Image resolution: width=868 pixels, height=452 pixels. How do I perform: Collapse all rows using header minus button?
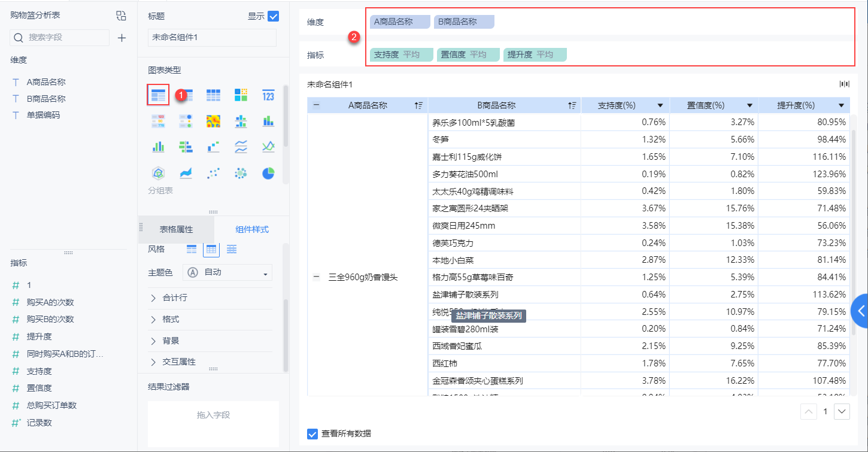pyautogui.click(x=316, y=105)
